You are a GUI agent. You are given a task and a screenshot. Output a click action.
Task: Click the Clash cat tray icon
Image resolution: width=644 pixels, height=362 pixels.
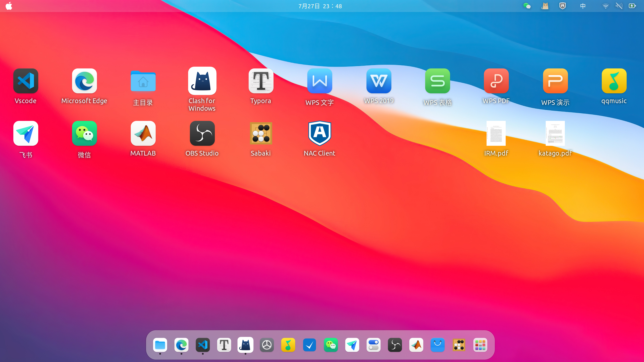(545, 6)
